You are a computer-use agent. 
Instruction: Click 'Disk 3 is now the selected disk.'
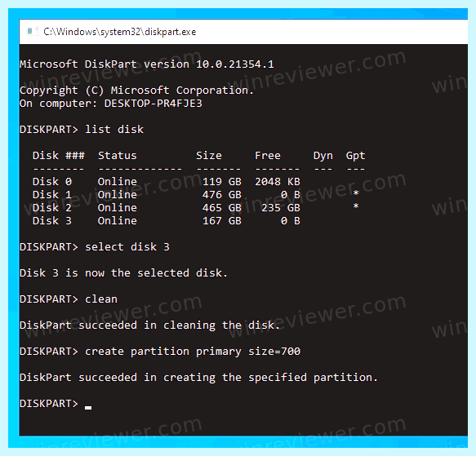tap(123, 272)
